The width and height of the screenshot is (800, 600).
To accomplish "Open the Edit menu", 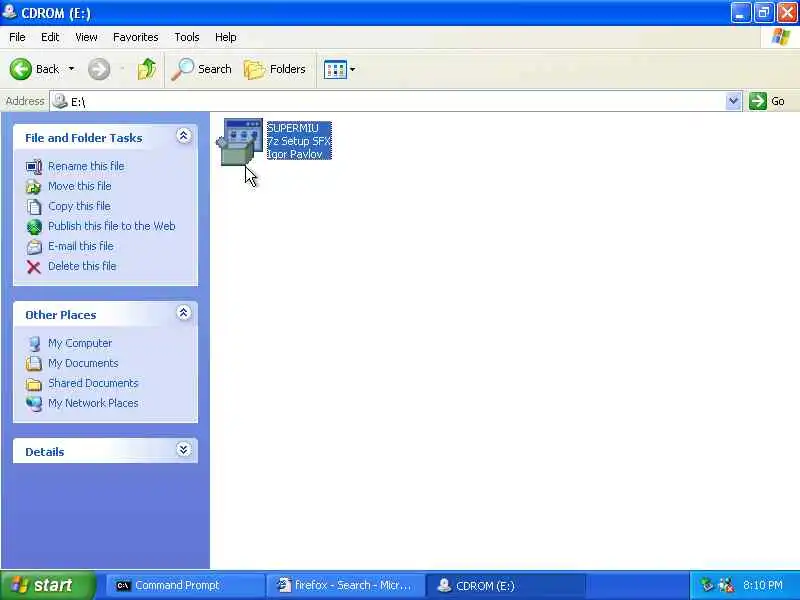I will tap(50, 37).
